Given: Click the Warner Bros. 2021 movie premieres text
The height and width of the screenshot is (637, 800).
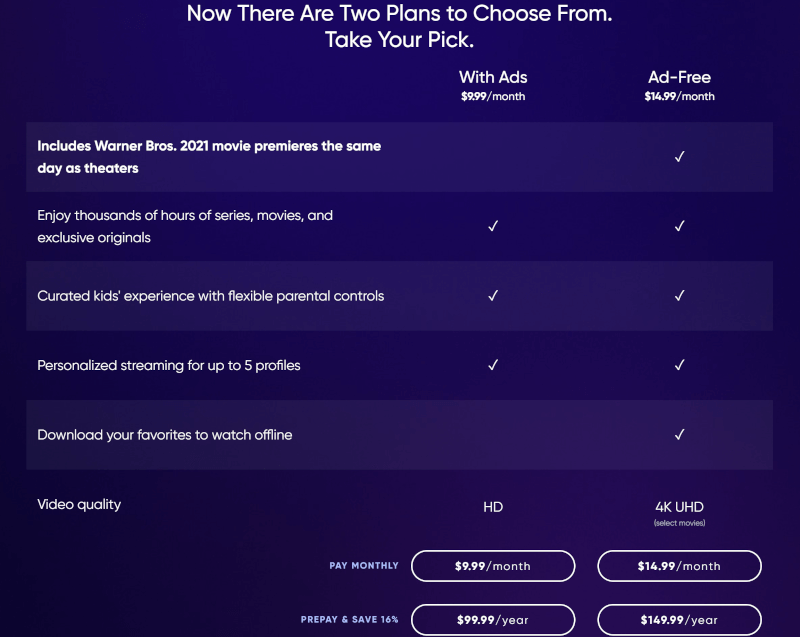Looking at the screenshot, I should pos(209,157).
